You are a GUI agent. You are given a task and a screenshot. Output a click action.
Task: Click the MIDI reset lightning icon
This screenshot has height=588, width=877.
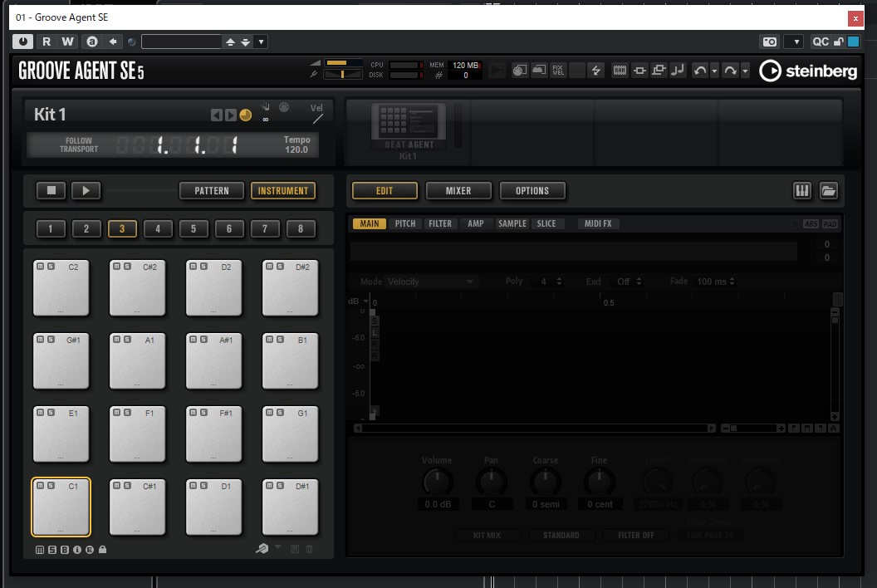(x=595, y=71)
